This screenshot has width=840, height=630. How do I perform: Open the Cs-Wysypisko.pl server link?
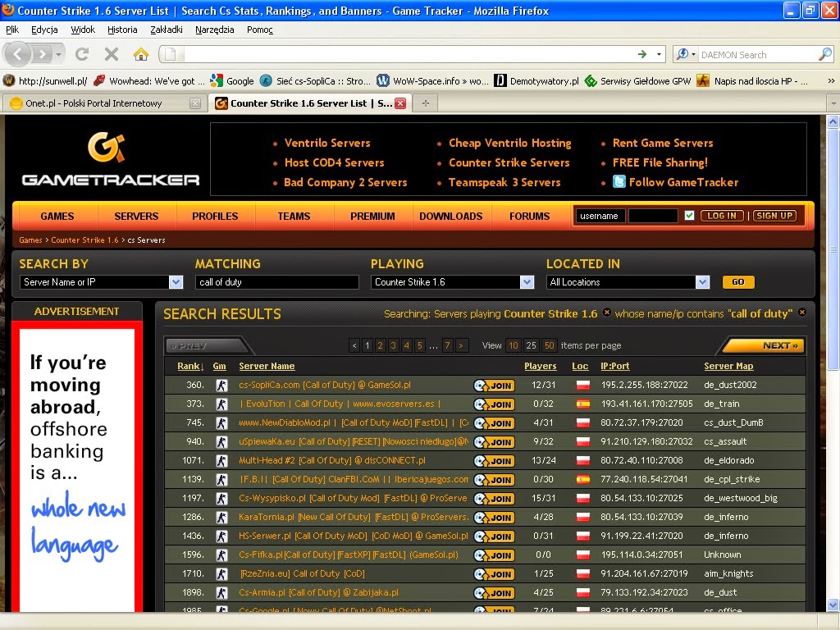(x=353, y=498)
